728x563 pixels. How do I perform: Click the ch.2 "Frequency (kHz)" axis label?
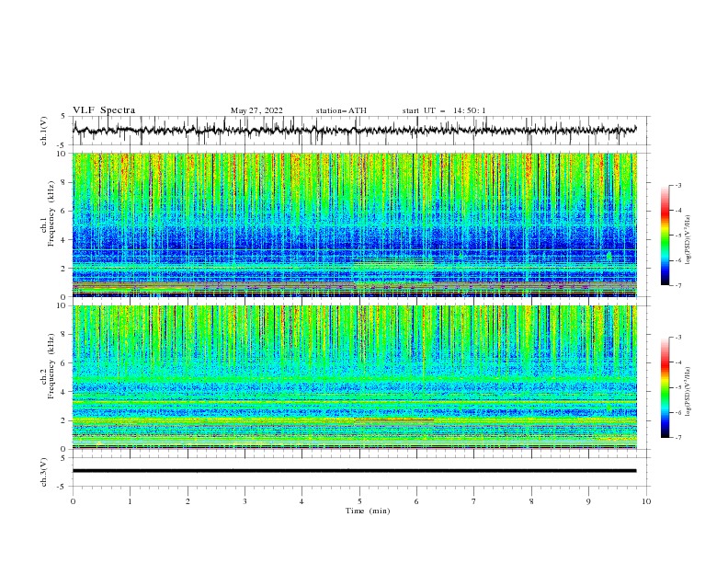51,366
